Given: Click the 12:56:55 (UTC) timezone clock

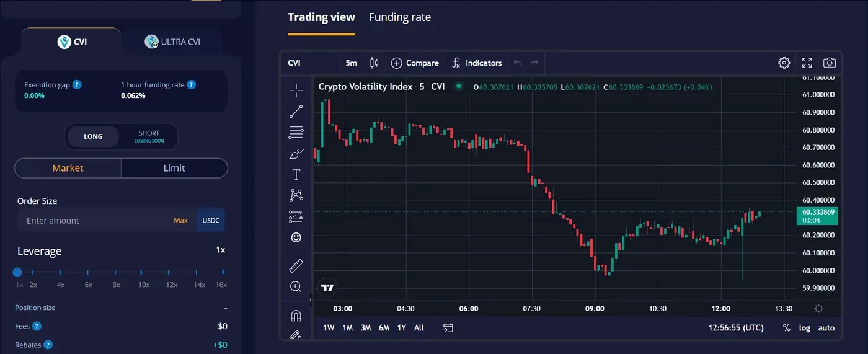Looking at the screenshot, I should click(x=736, y=327).
